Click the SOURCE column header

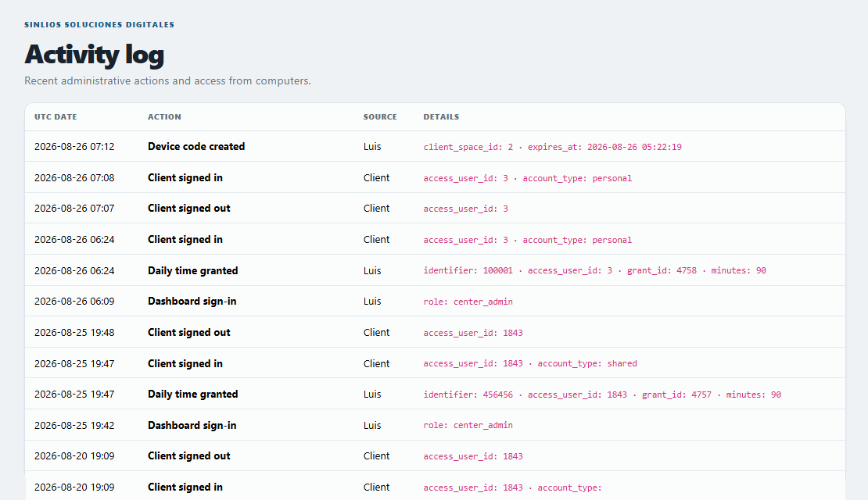(380, 116)
